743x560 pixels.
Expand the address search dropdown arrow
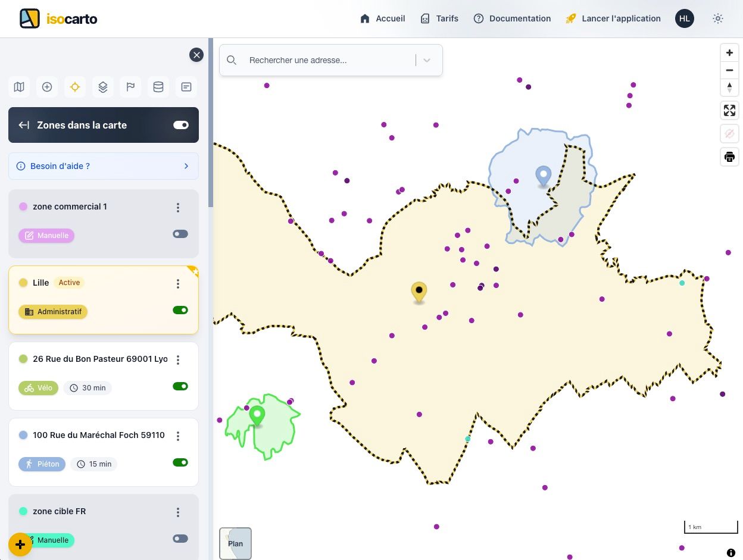pos(427,60)
